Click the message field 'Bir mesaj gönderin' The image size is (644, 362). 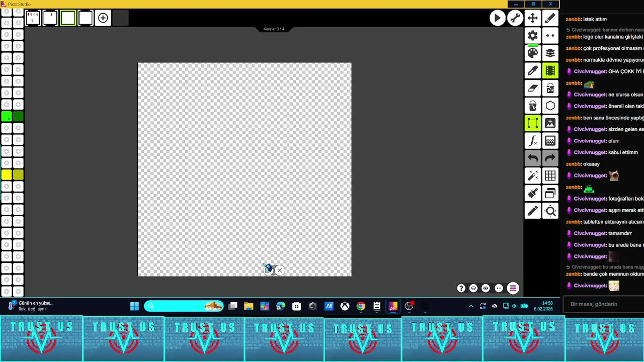(x=603, y=304)
